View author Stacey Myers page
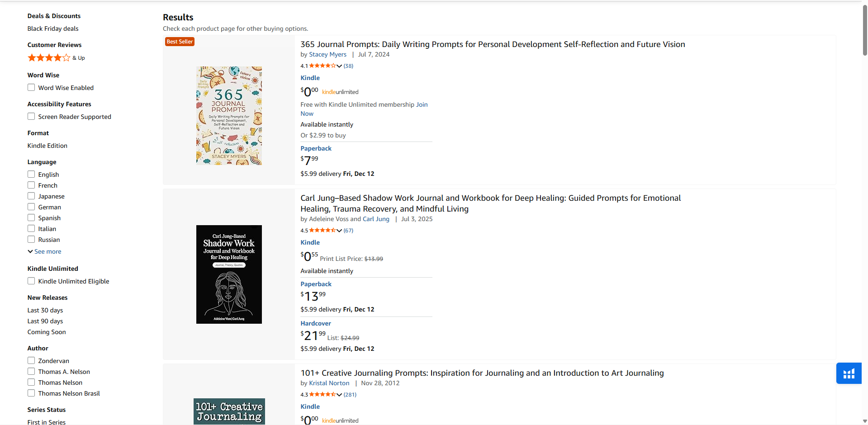Image resolution: width=868 pixels, height=425 pixels. pyautogui.click(x=327, y=54)
